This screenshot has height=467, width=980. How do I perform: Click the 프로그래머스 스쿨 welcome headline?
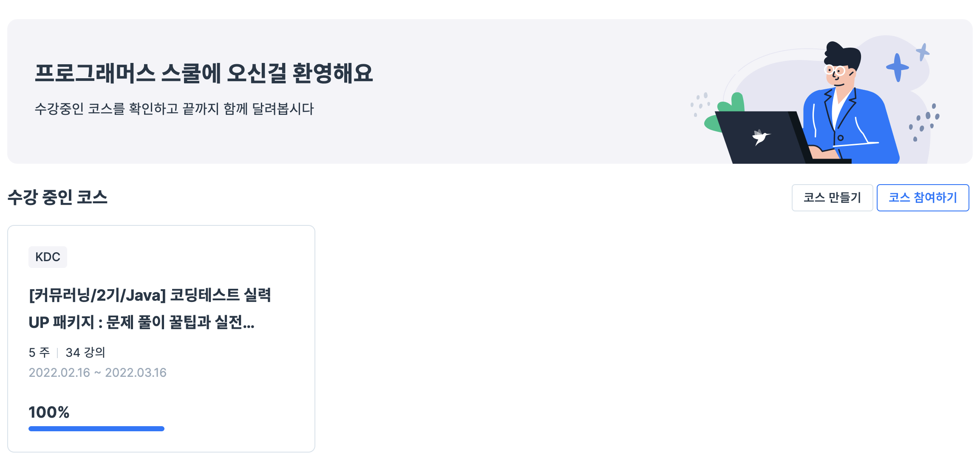[204, 73]
